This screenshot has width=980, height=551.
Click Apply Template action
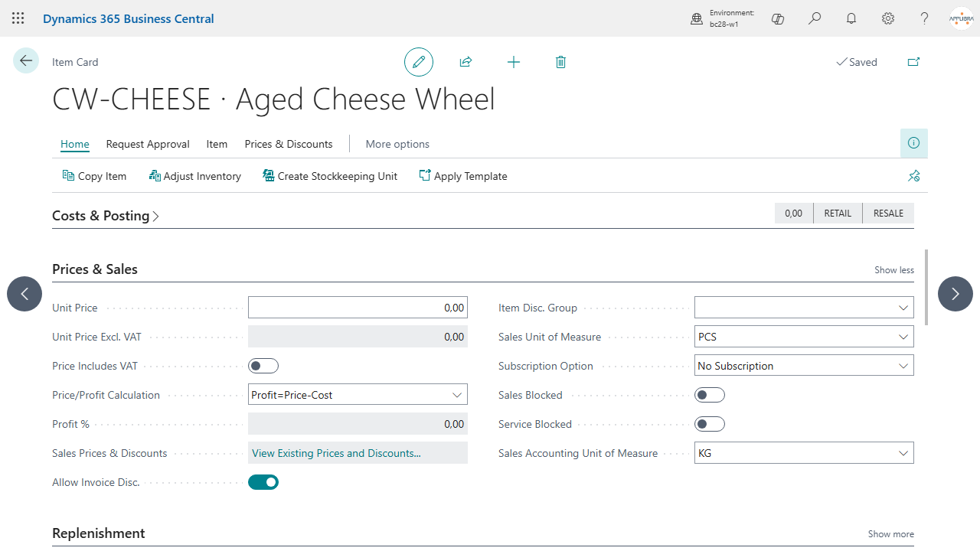coord(463,176)
